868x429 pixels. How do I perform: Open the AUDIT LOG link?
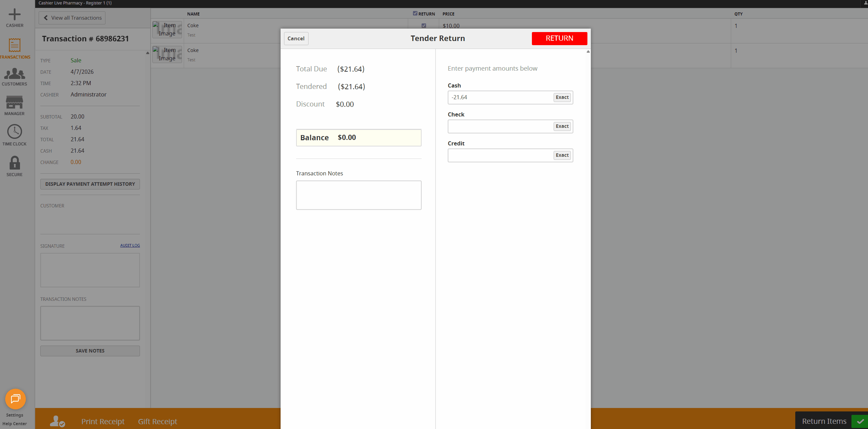coord(130,245)
